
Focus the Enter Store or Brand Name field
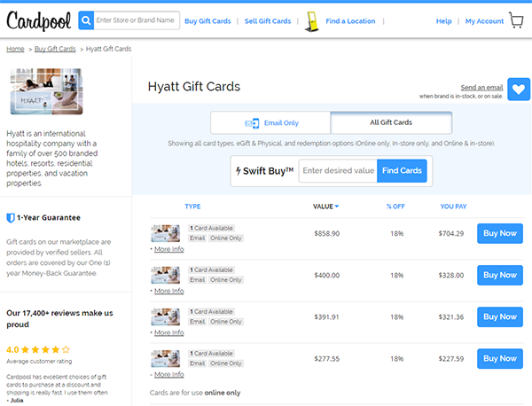point(137,20)
